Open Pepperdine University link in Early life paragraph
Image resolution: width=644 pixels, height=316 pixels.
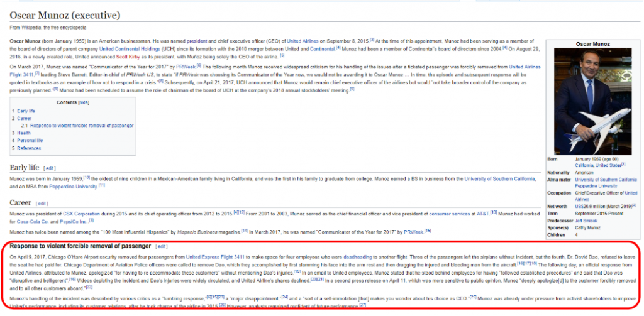click(x=73, y=187)
